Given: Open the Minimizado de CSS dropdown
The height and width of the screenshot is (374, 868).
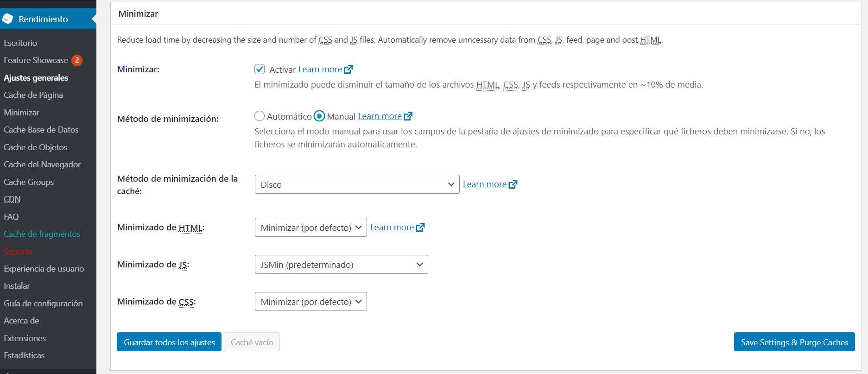Looking at the screenshot, I should (x=310, y=301).
